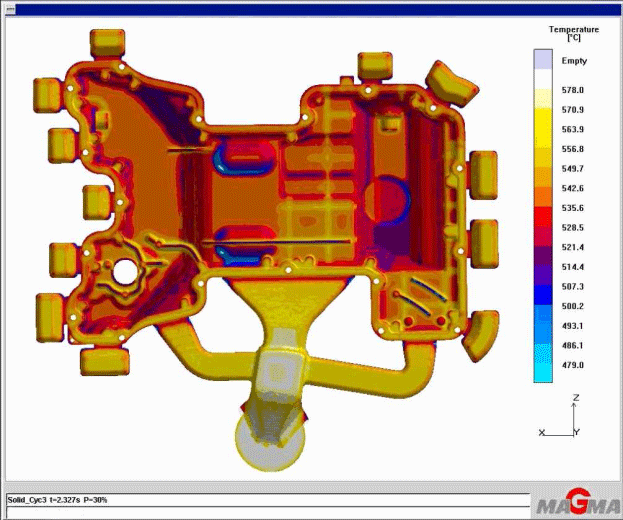Click the dark blue 507.3 legend color band

(543, 287)
